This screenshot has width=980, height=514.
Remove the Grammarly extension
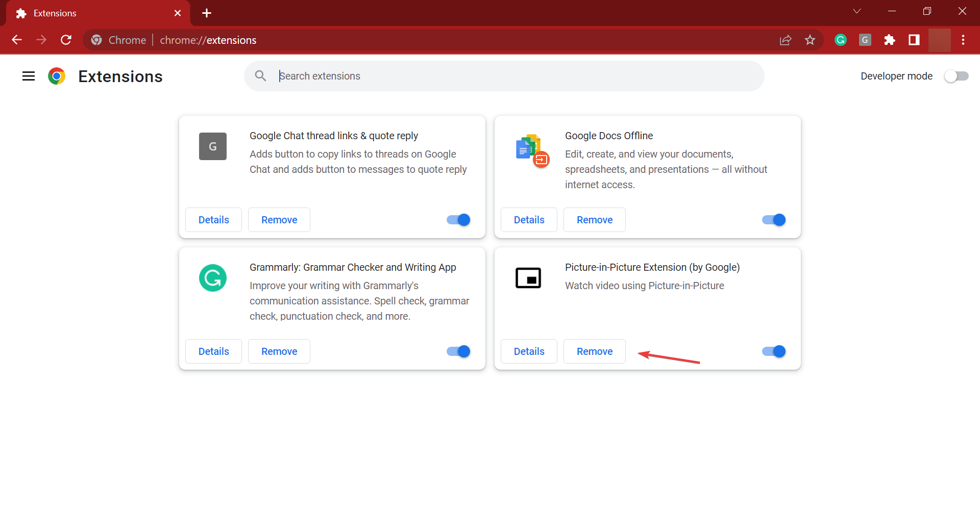point(279,351)
